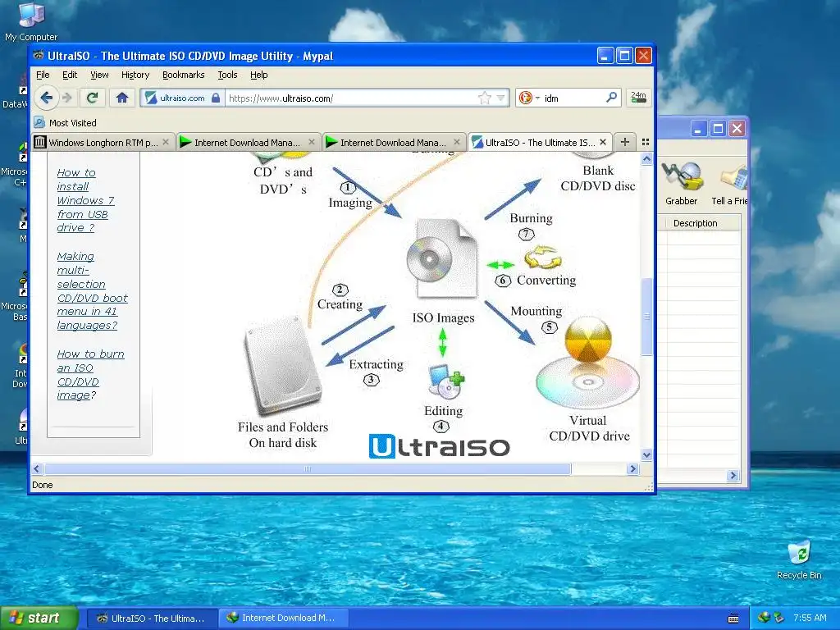Click the vertical scrollbar thumb
The width and height of the screenshot is (840, 630).
tap(646, 316)
